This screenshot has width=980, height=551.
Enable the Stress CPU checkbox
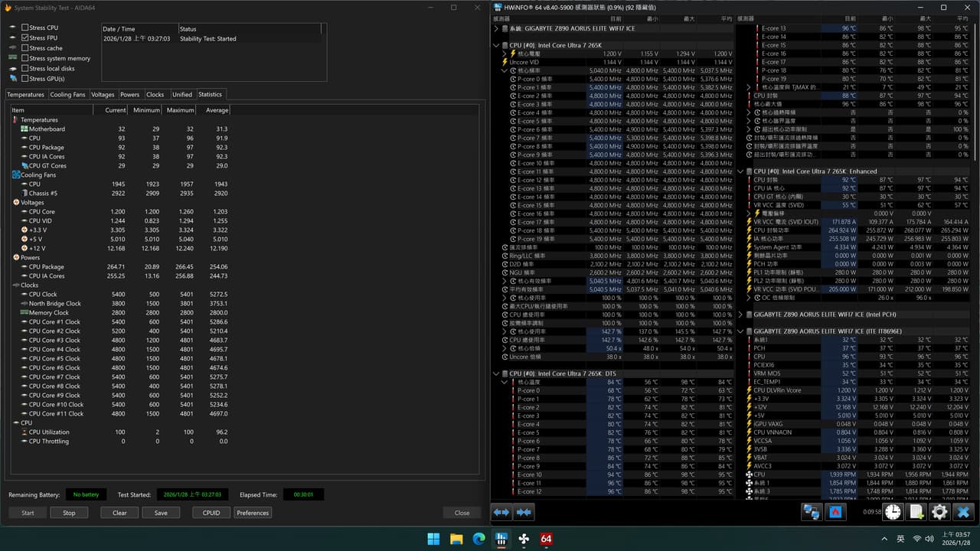pyautogui.click(x=25, y=28)
